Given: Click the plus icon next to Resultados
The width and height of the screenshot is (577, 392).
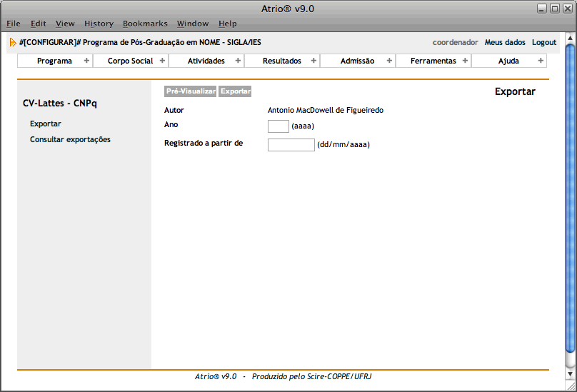Looking at the screenshot, I should pyautogui.click(x=313, y=61).
